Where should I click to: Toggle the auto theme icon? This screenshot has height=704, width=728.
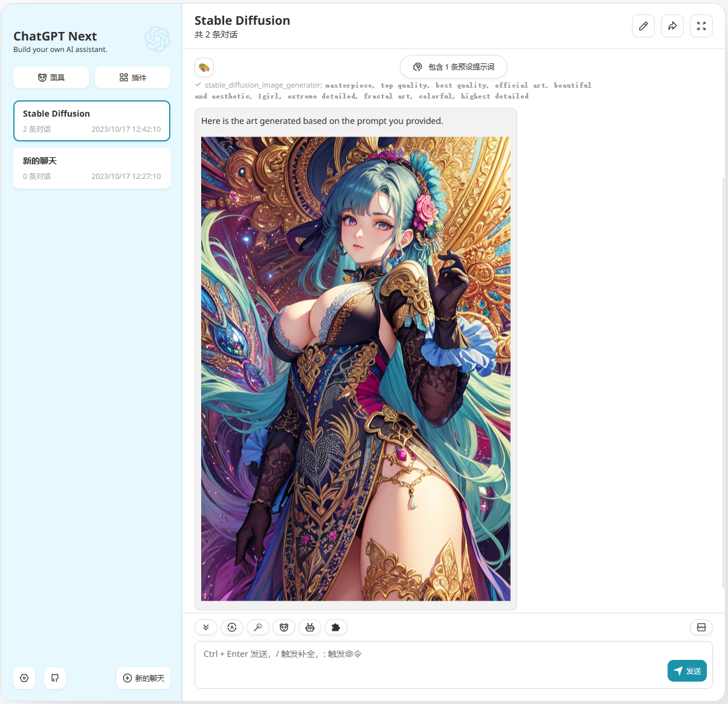[232, 627]
